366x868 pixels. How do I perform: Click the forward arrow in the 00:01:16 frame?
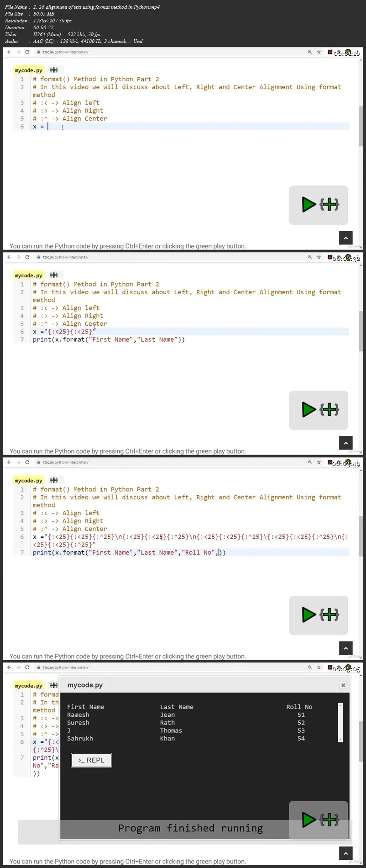coord(18,52)
